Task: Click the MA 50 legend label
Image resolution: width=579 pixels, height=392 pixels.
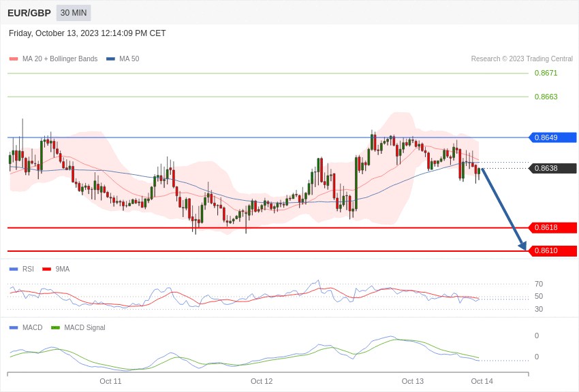Action: 129,59
